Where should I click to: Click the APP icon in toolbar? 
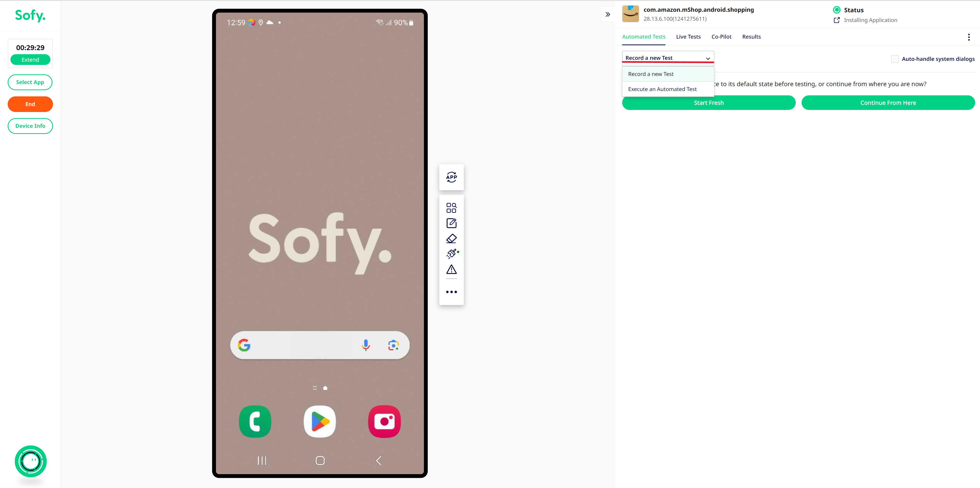451,177
